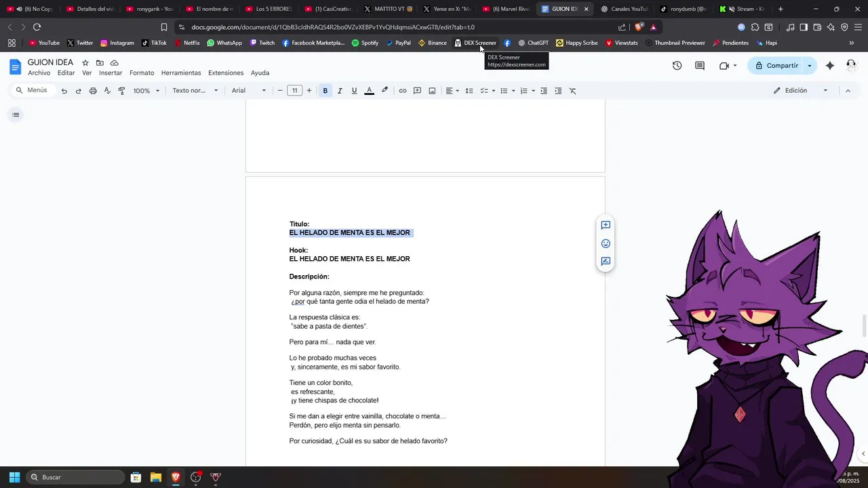Open zoom level 100% dropdown
Screen dimensions: 868x488
point(146,91)
